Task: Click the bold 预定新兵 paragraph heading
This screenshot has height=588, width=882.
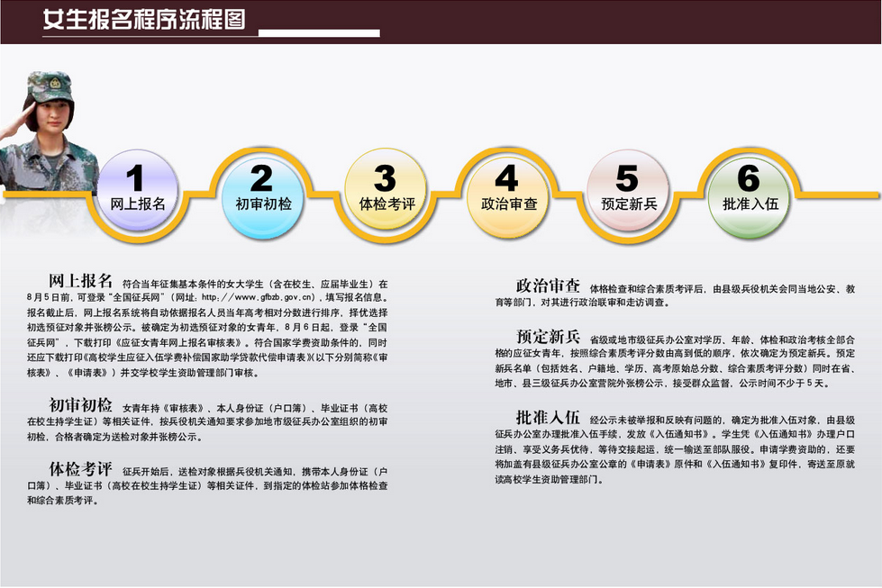Action: point(548,336)
